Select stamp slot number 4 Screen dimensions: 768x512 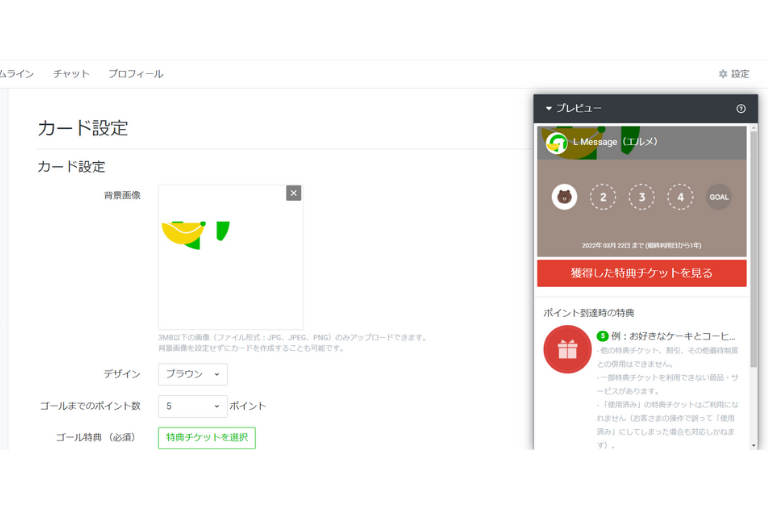coord(680,197)
